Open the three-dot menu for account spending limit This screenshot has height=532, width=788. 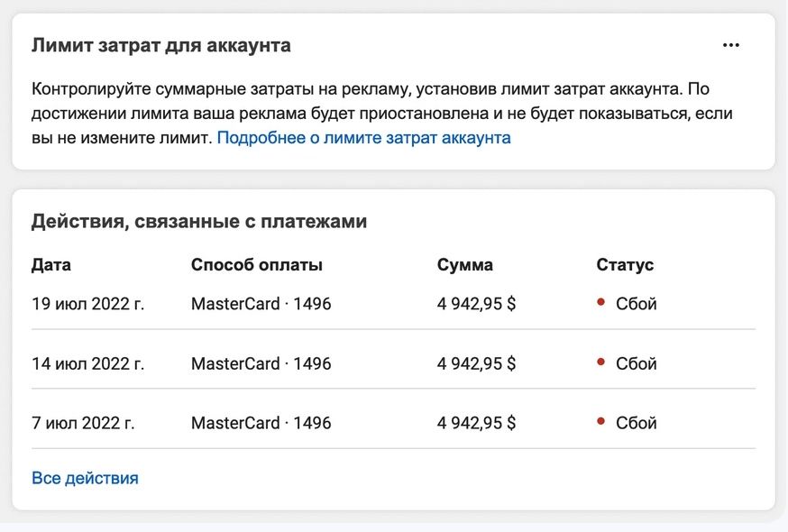730,45
